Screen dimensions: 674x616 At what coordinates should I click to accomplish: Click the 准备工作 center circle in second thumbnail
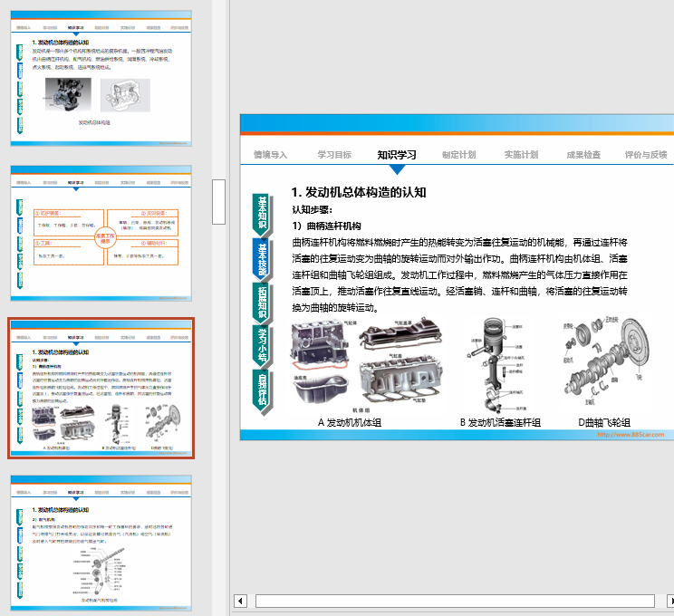tap(105, 238)
